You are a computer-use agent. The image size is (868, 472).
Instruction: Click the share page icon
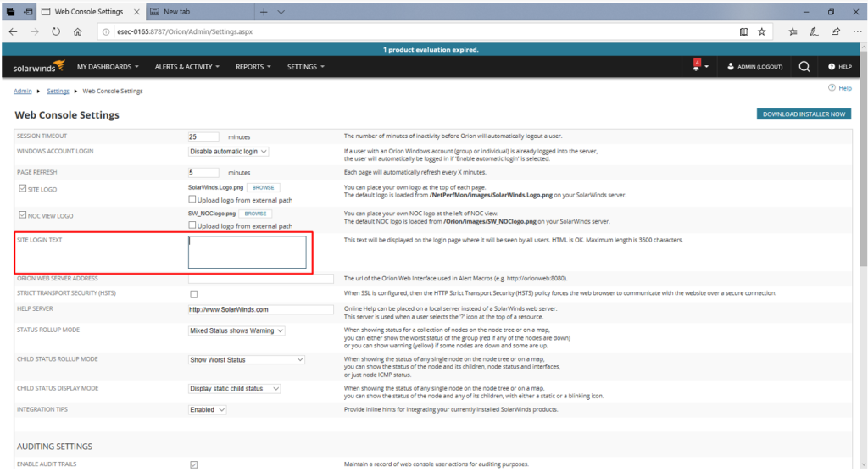(x=835, y=31)
